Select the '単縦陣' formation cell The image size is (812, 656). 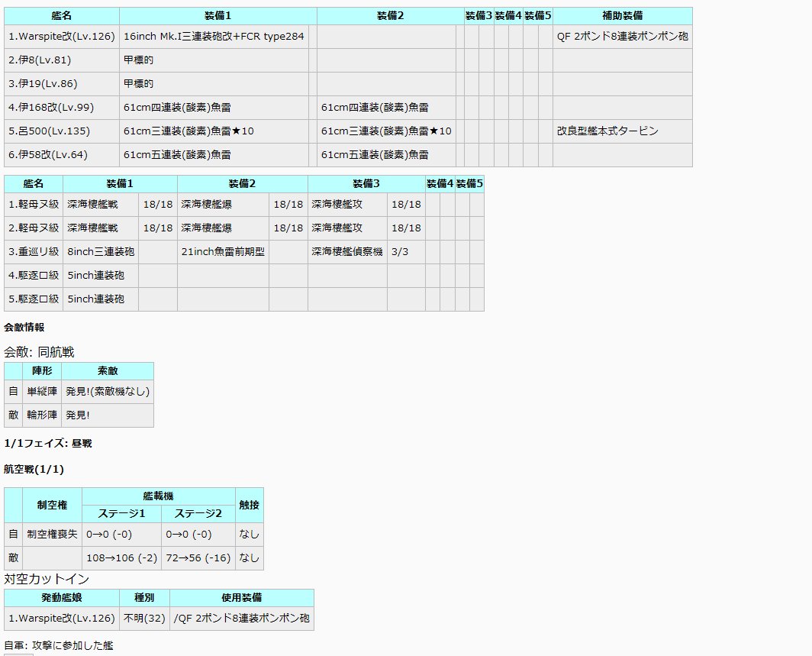[42, 392]
